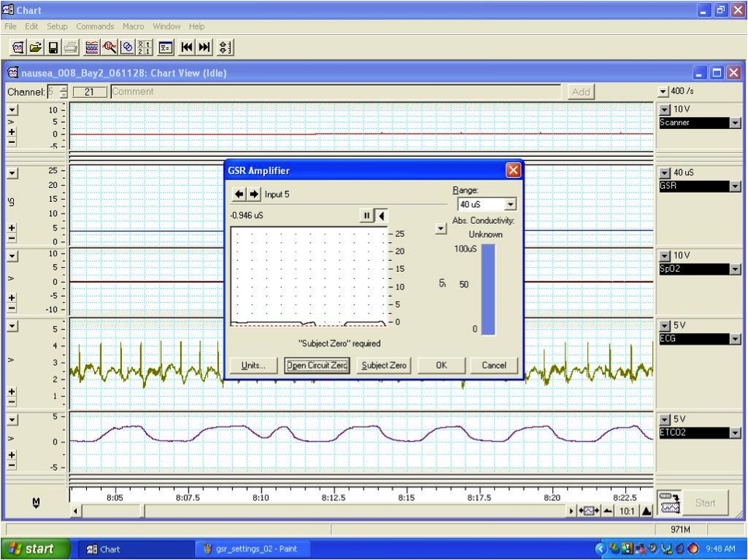Image resolution: width=748 pixels, height=560 pixels.
Task: Click the Chart View toolbar icon
Action: (92, 47)
